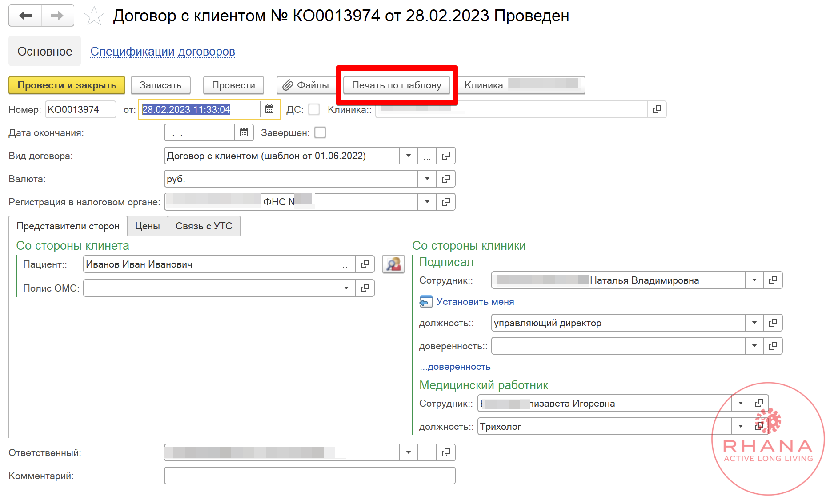Toggle the ДС checkbox

click(x=314, y=109)
